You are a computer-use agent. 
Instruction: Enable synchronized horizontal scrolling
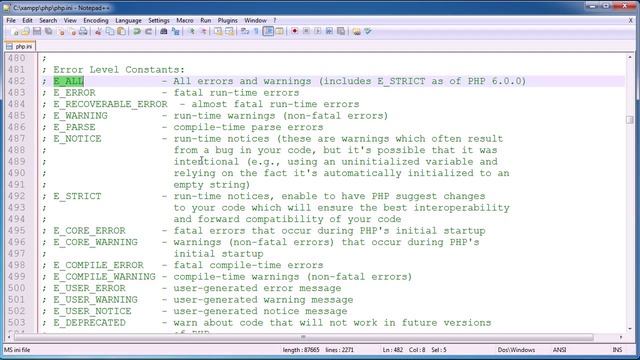(x=229, y=31)
